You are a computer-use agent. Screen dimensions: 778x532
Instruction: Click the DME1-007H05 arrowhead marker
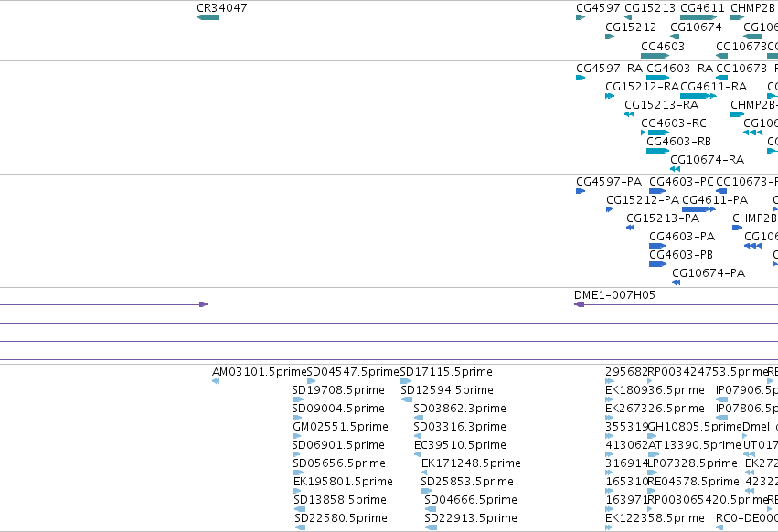579,304
